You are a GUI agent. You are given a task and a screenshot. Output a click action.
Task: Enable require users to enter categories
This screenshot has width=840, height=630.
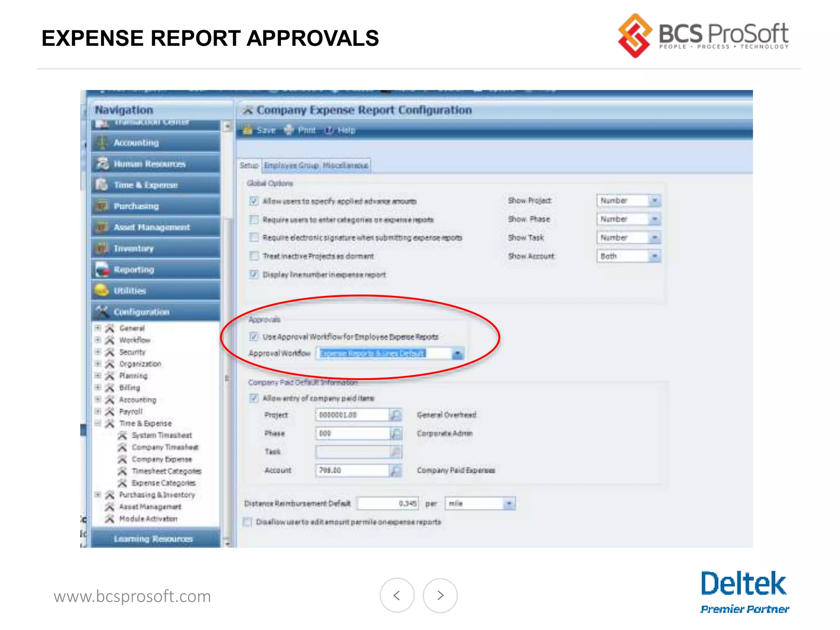tap(254, 219)
